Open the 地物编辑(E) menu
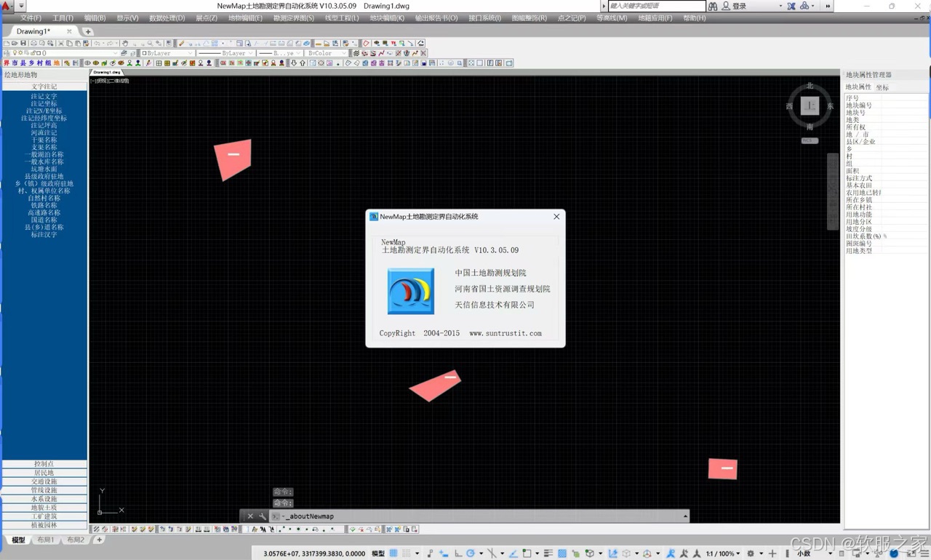Image resolution: width=931 pixels, height=560 pixels. [245, 18]
